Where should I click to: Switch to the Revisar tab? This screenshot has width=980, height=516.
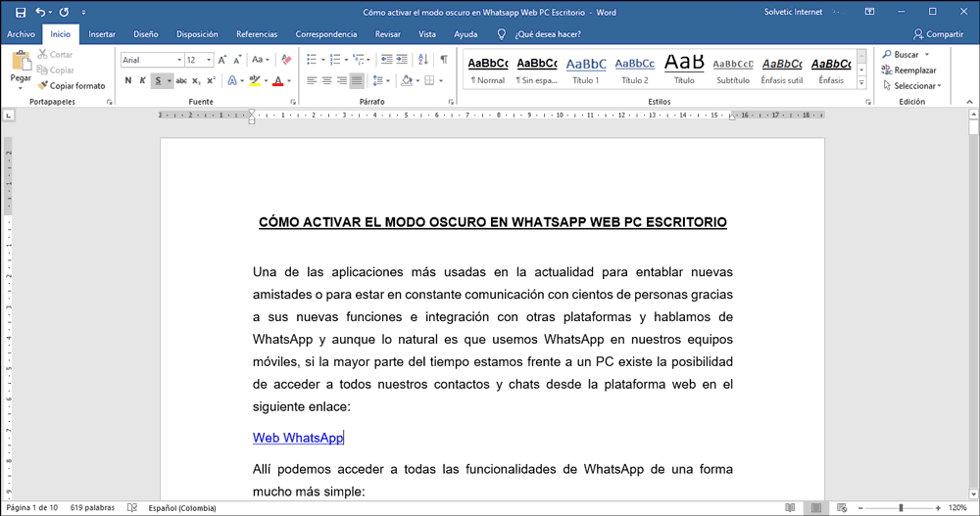(x=387, y=34)
